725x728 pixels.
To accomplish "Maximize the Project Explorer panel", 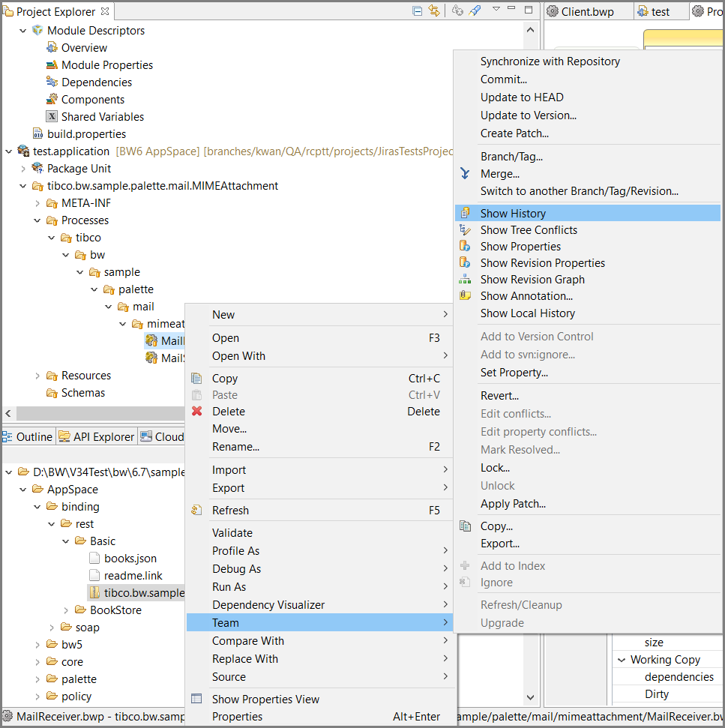I will 529,9.
